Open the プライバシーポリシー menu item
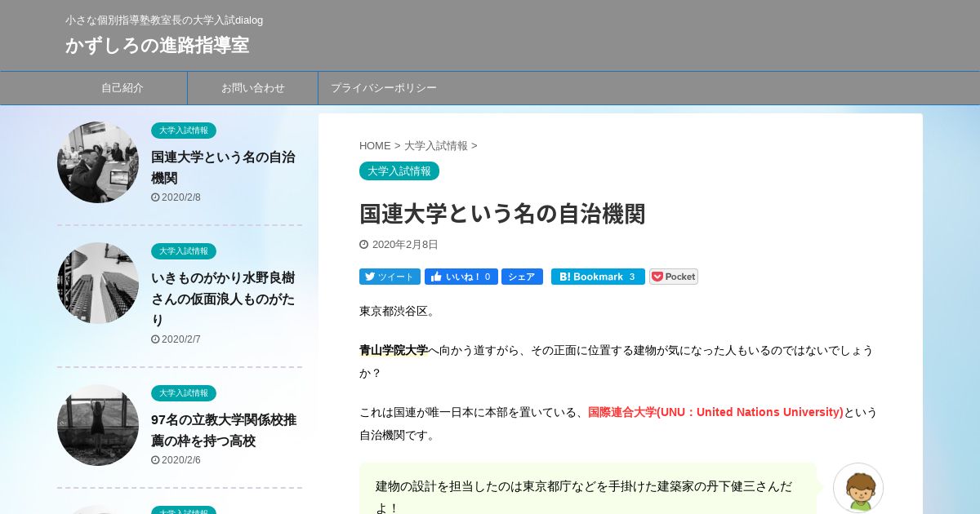Screen dimensions: 980x514 (x=384, y=88)
